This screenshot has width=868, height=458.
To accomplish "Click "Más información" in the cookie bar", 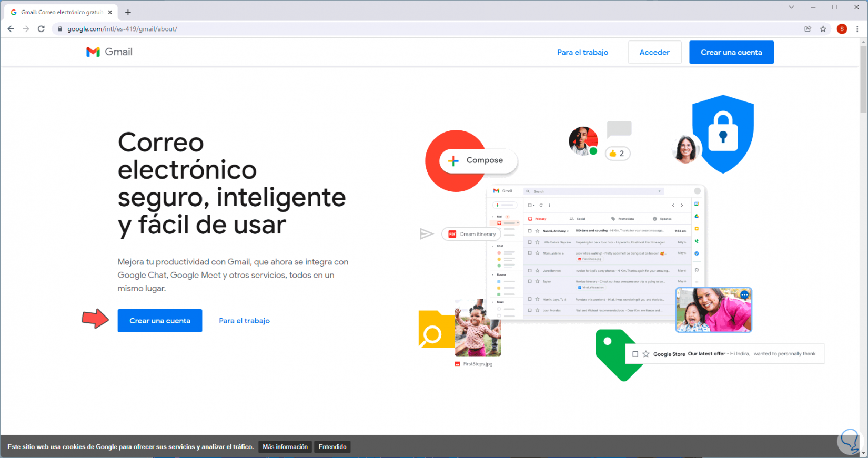I will pos(285,447).
